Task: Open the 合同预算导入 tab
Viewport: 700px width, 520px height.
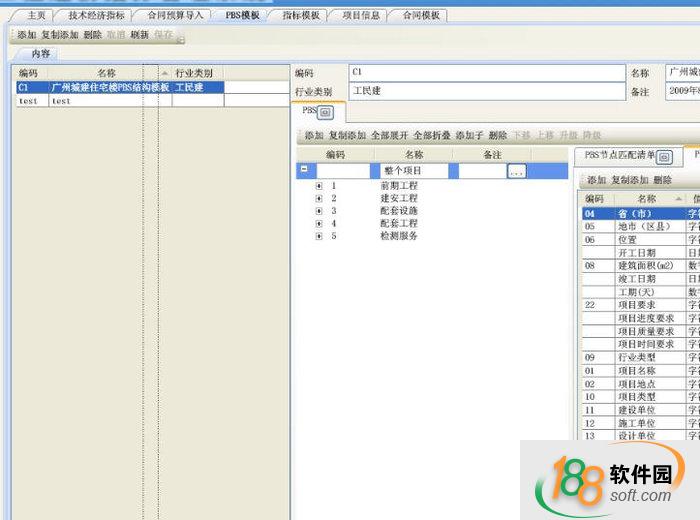Action: (x=174, y=16)
